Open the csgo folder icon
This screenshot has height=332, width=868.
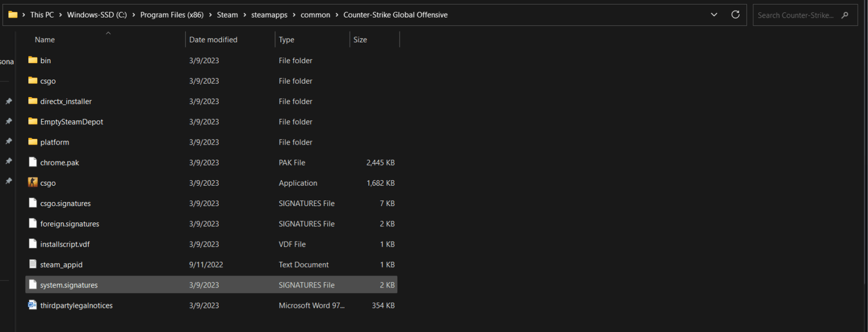point(33,81)
